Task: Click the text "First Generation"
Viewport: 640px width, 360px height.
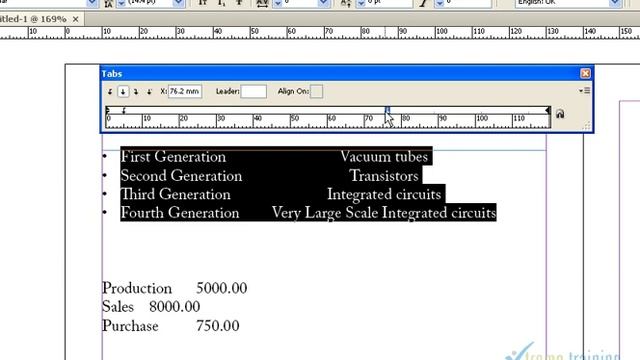Action: pyautogui.click(x=173, y=157)
